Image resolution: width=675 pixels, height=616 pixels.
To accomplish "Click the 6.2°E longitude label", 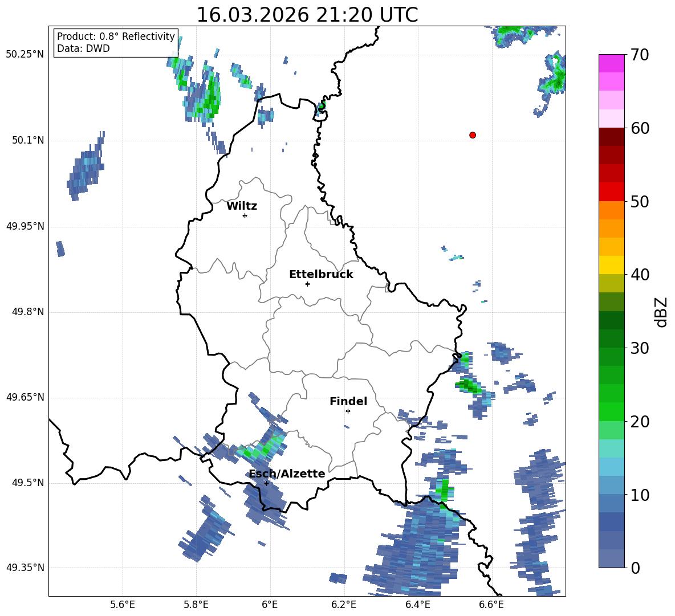I will [344, 605].
